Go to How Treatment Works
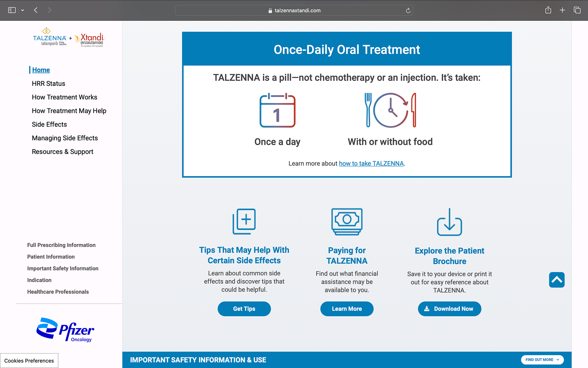Image resolution: width=588 pixels, height=368 pixels. tap(65, 97)
